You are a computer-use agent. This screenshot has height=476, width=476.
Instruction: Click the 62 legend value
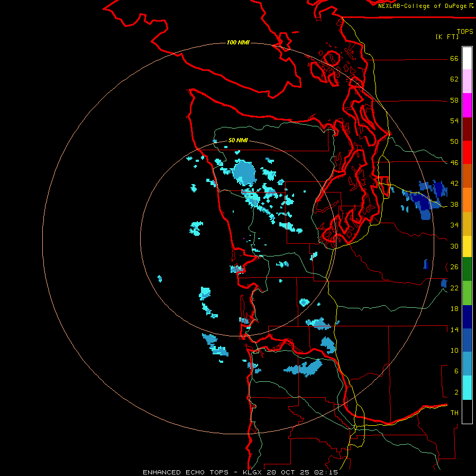(454, 79)
